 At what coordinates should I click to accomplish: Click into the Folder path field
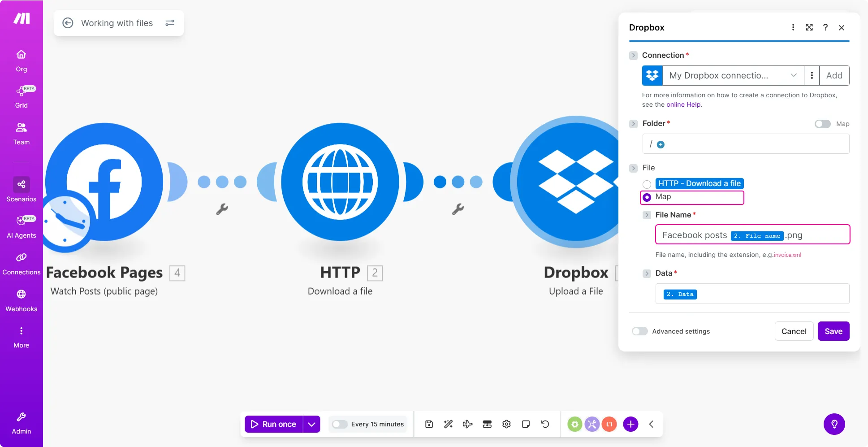tap(746, 144)
